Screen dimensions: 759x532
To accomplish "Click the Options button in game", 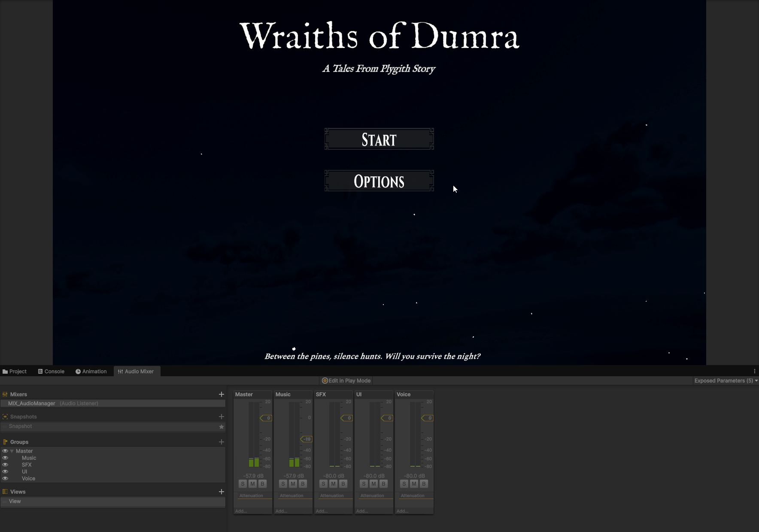I will pyautogui.click(x=379, y=181).
